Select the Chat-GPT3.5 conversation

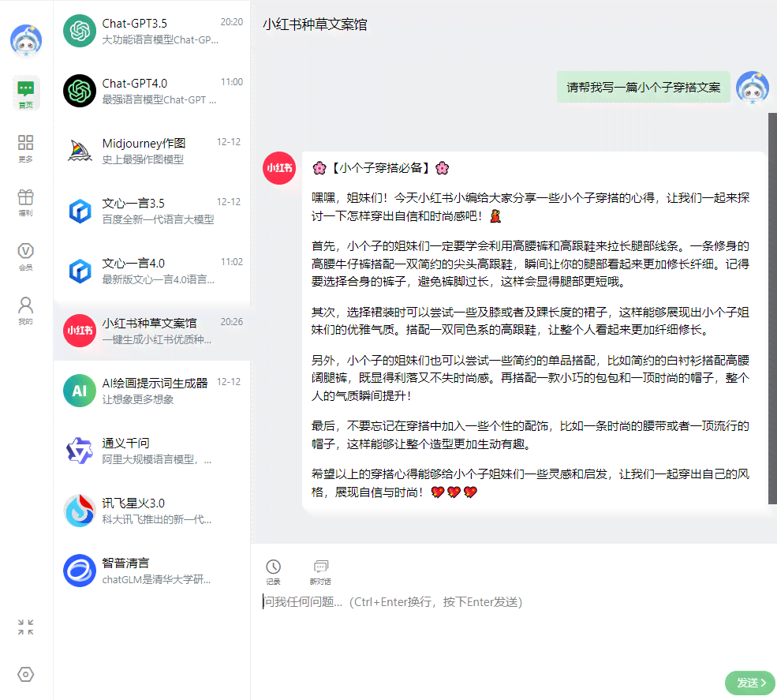point(151,31)
